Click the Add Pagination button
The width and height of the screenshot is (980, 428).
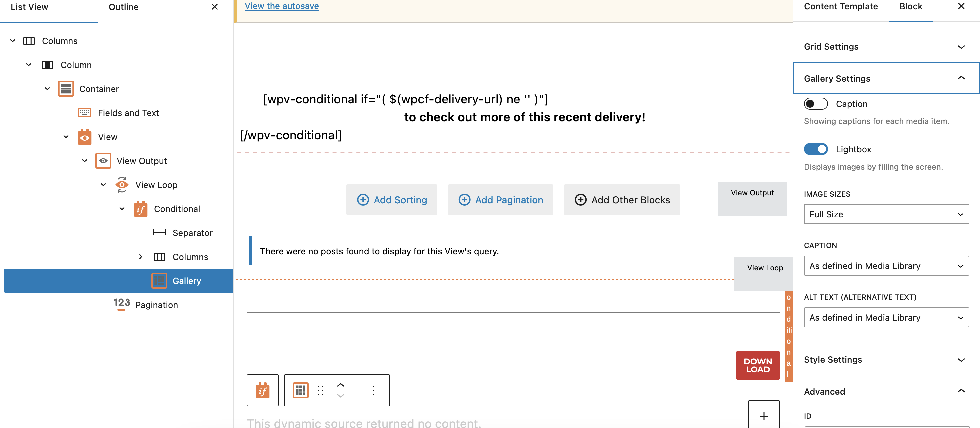click(x=501, y=200)
